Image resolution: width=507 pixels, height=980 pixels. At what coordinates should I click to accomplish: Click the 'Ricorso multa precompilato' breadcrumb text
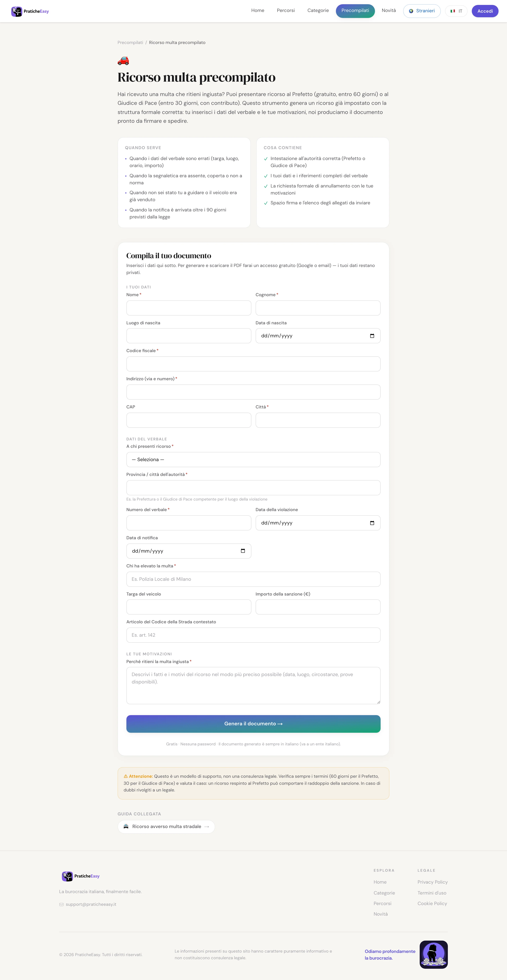177,43
